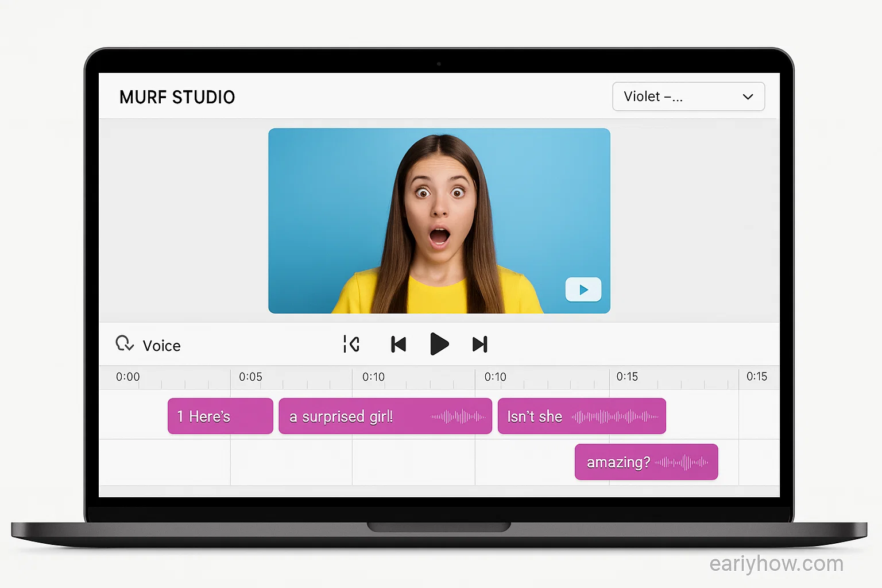882x588 pixels.
Task: Select the "a surprised girl!" clip text
Action: click(341, 417)
